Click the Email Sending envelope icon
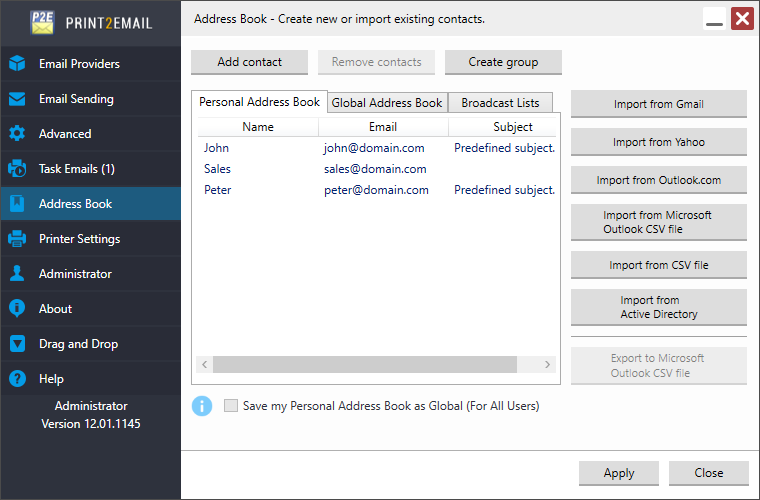 [x=17, y=99]
